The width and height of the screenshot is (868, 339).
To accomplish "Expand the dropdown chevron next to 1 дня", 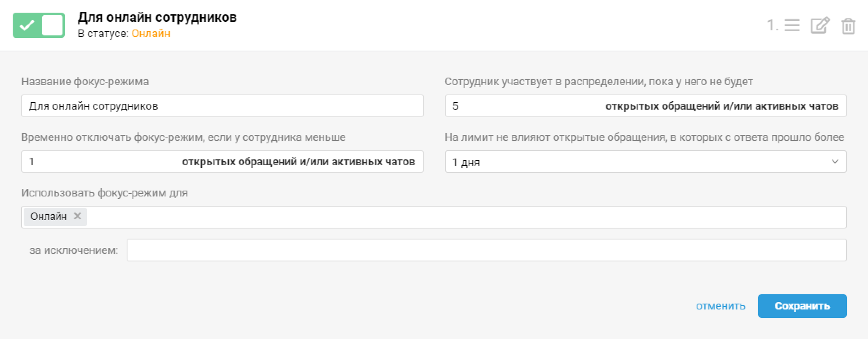I will [835, 162].
